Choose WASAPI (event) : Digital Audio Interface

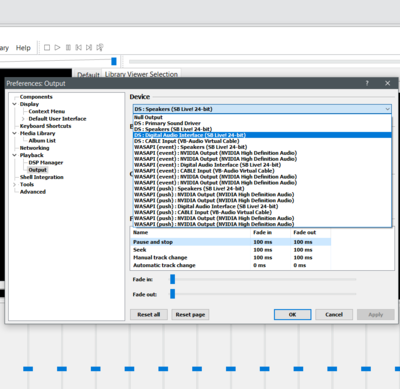[262, 165]
